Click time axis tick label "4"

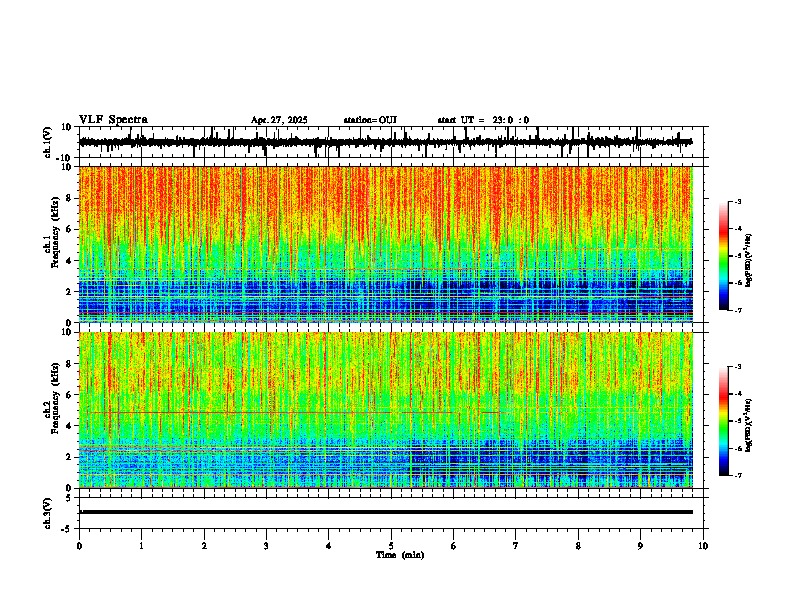(x=329, y=546)
